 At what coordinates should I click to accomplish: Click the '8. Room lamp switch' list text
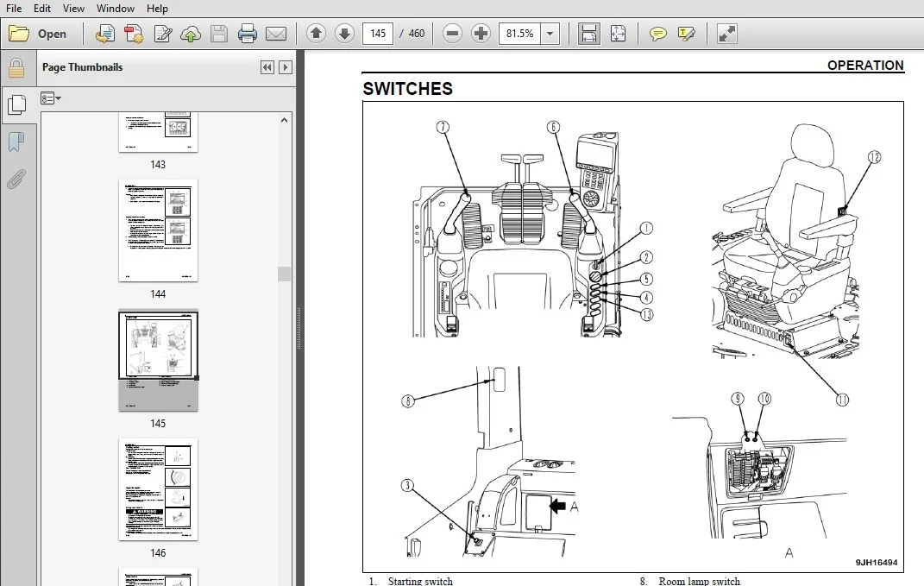[690, 582]
